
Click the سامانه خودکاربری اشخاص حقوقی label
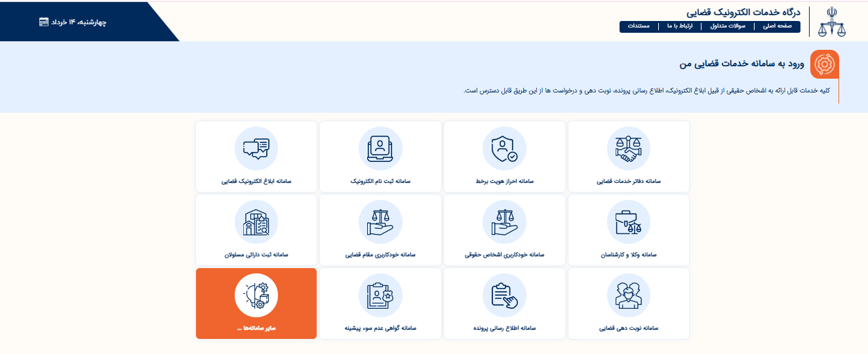point(504,254)
